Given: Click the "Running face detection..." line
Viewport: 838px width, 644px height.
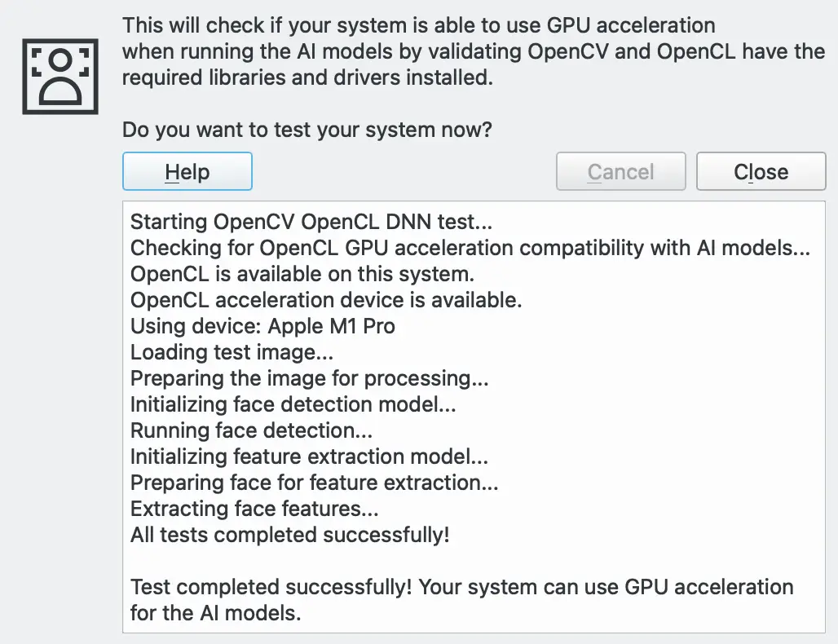Looking at the screenshot, I should [x=251, y=430].
